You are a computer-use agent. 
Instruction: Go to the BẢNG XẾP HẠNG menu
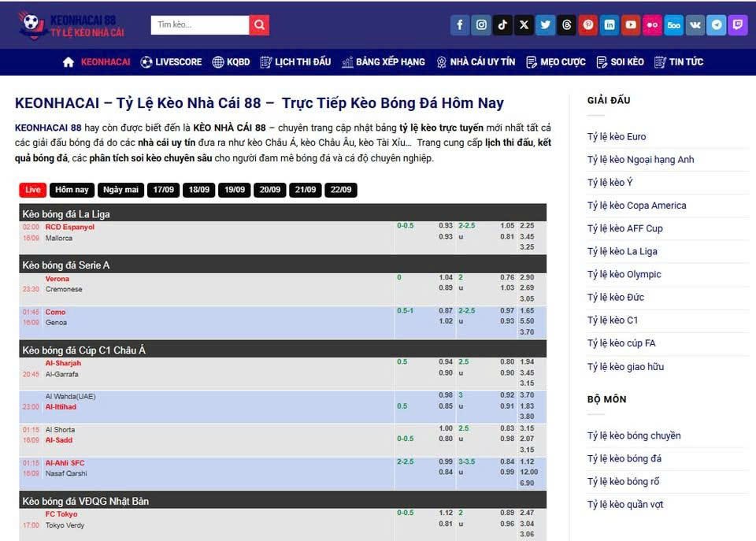[x=383, y=62]
